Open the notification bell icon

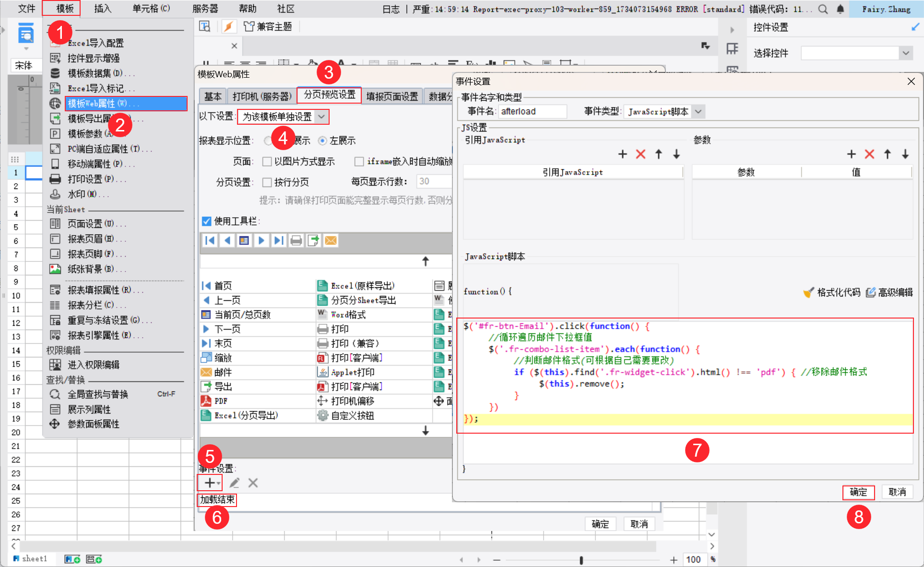click(840, 9)
